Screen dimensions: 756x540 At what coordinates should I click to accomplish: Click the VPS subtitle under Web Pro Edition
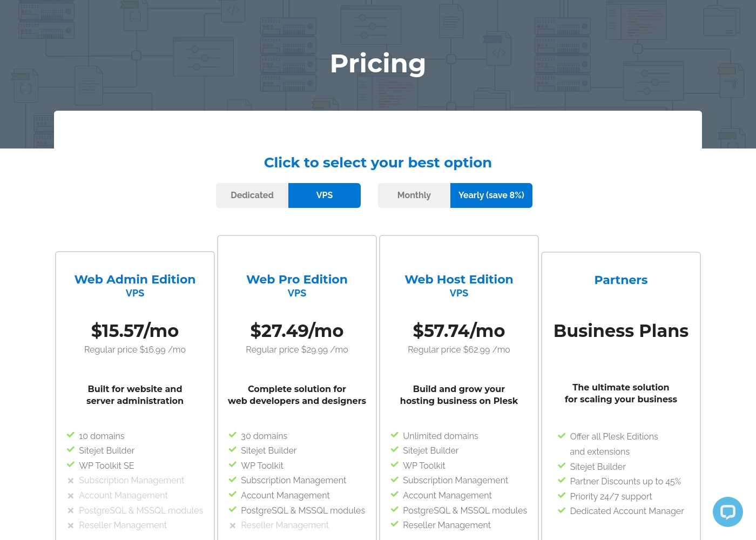pos(297,293)
